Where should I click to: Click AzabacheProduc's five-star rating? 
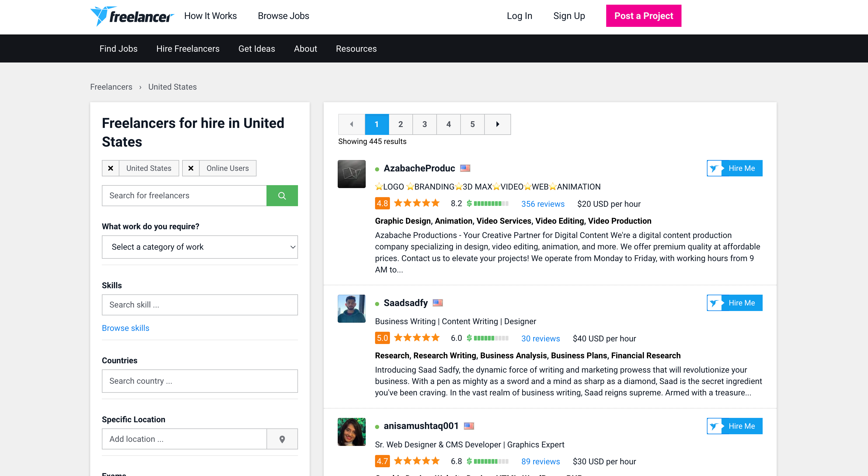[417, 203]
